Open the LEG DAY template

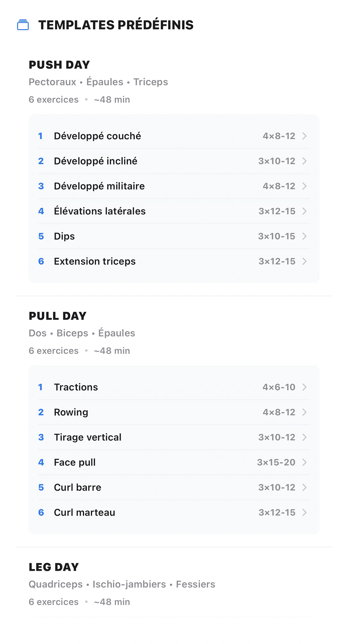pyautogui.click(x=54, y=567)
